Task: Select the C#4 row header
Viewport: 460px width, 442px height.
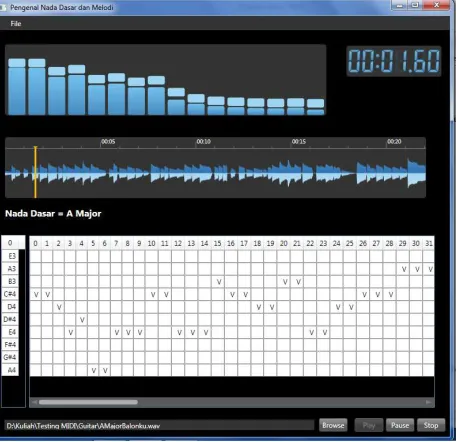Action: tap(10, 294)
